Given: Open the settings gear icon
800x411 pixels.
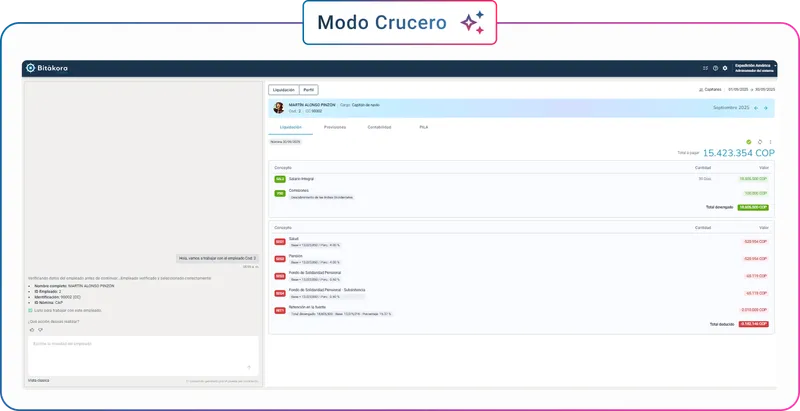Looking at the screenshot, I should coord(724,68).
